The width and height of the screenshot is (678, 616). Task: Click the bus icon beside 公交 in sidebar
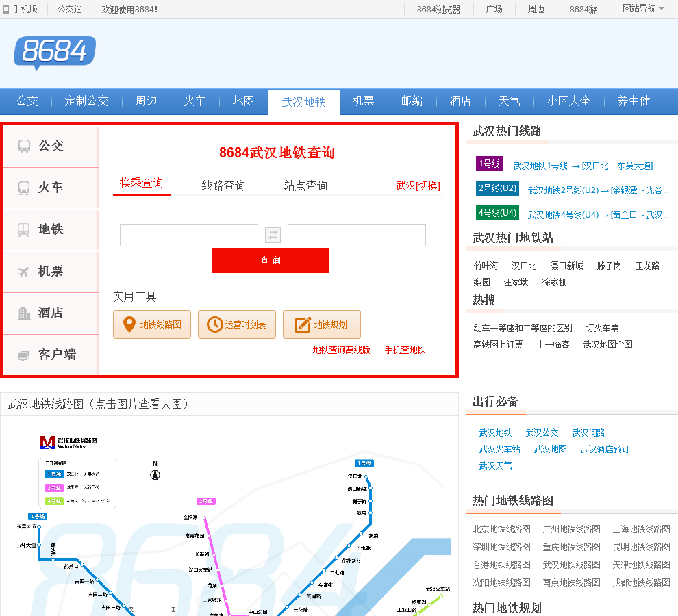point(24,146)
